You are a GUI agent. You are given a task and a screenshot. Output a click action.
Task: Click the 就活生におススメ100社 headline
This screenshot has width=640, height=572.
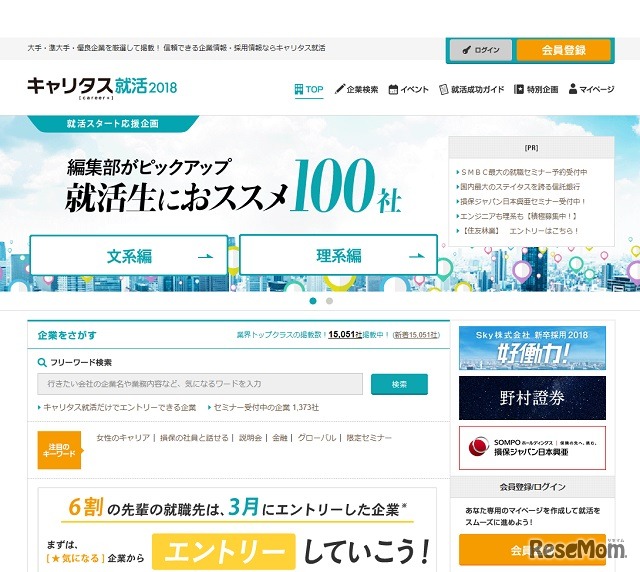[x=233, y=188]
